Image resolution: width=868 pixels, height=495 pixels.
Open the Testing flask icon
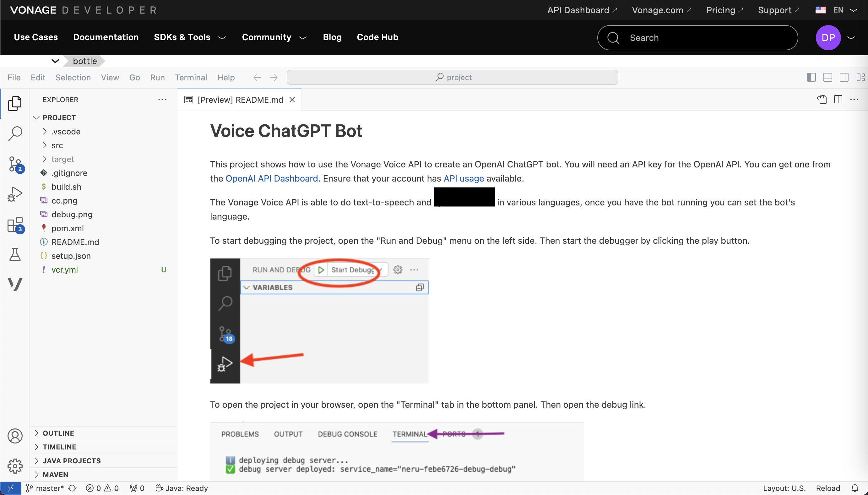[x=15, y=254]
